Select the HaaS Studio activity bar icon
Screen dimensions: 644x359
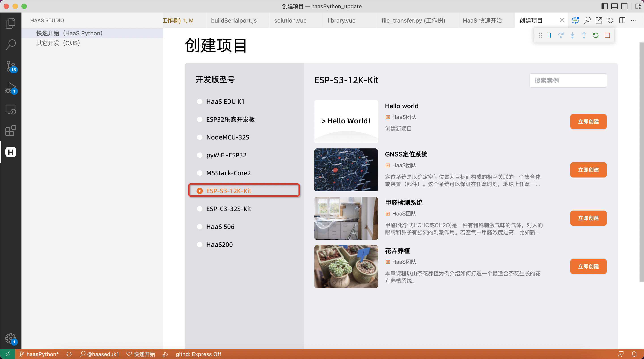(x=11, y=152)
